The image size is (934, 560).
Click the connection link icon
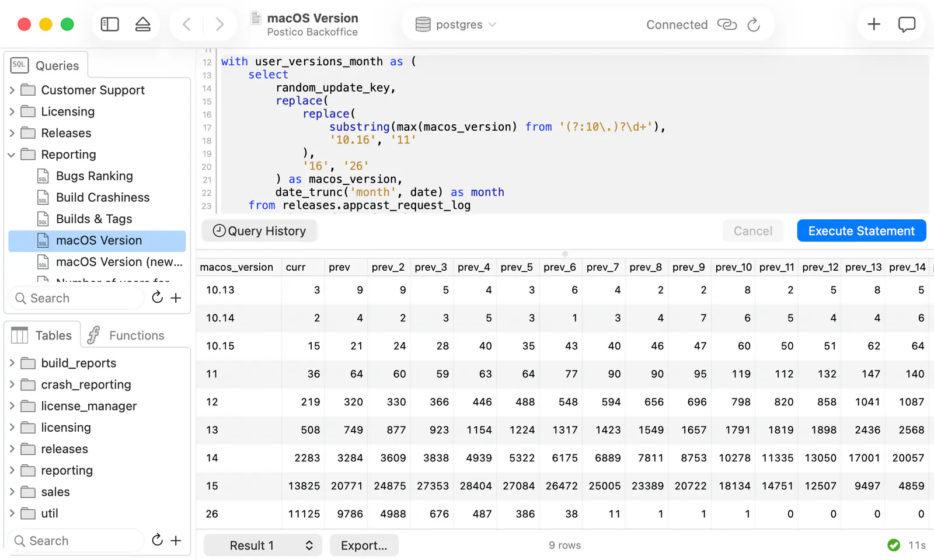(727, 24)
